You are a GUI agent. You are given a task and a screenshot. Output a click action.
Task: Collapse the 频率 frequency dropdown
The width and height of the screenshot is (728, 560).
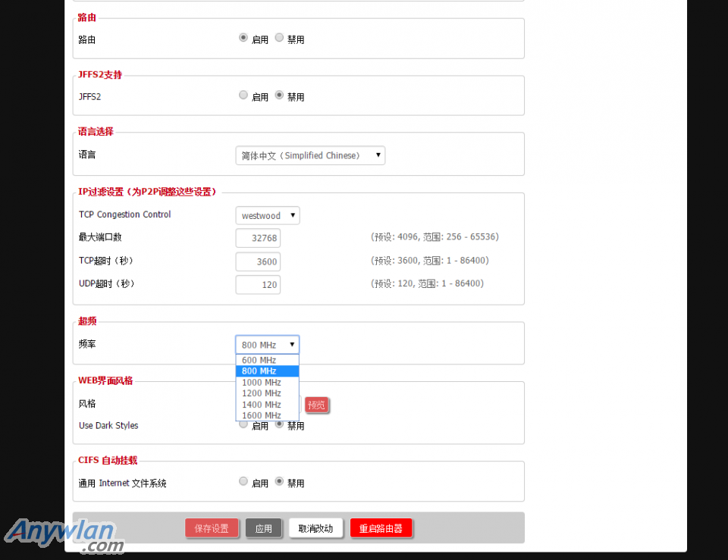tap(268, 345)
